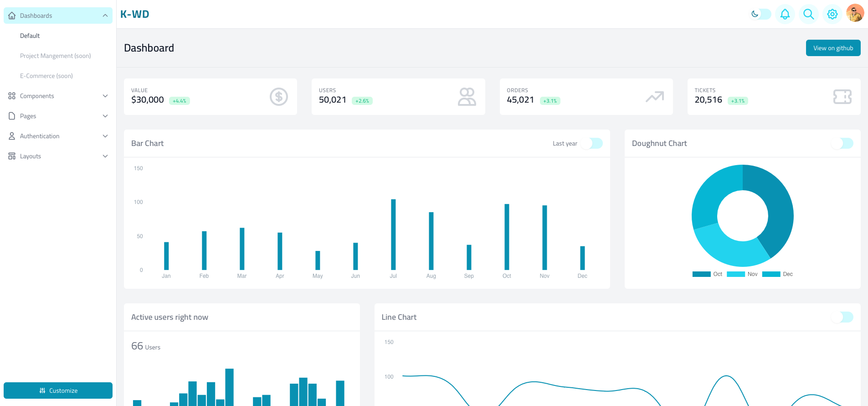Click the users icon in Users card
The width and height of the screenshot is (868, 406).
(467, 97)
